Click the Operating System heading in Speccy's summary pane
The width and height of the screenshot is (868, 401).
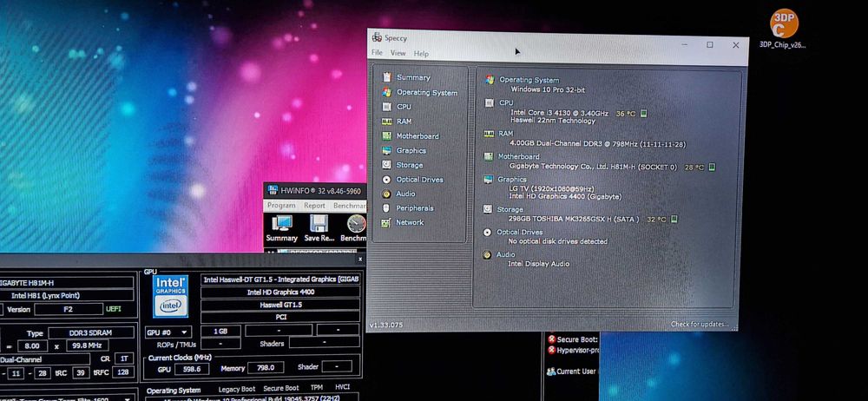[529, 80]
